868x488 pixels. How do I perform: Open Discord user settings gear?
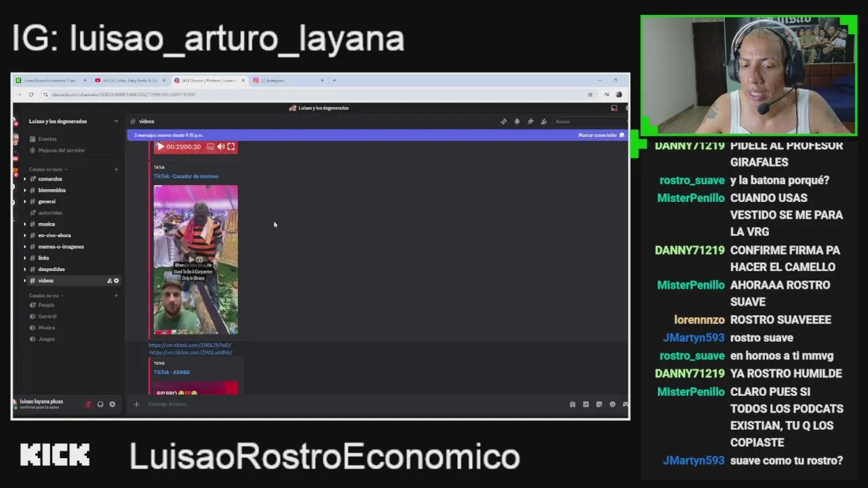tap(113, 405)
